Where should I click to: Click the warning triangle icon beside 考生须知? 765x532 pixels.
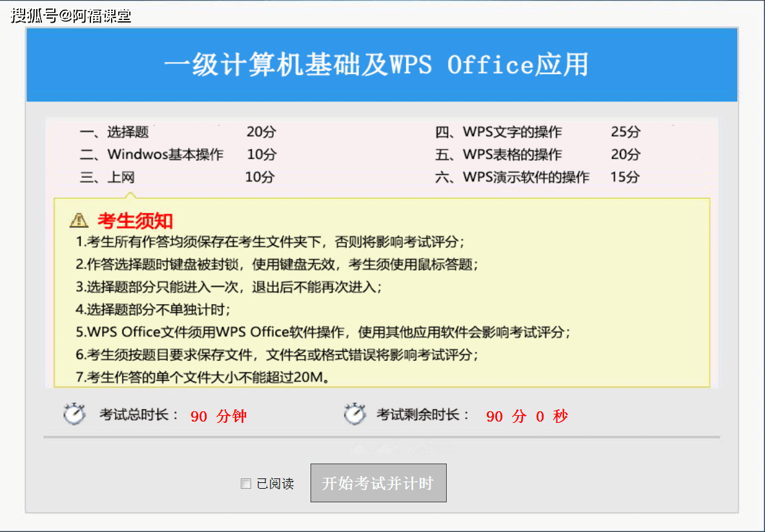pos(79,220)
